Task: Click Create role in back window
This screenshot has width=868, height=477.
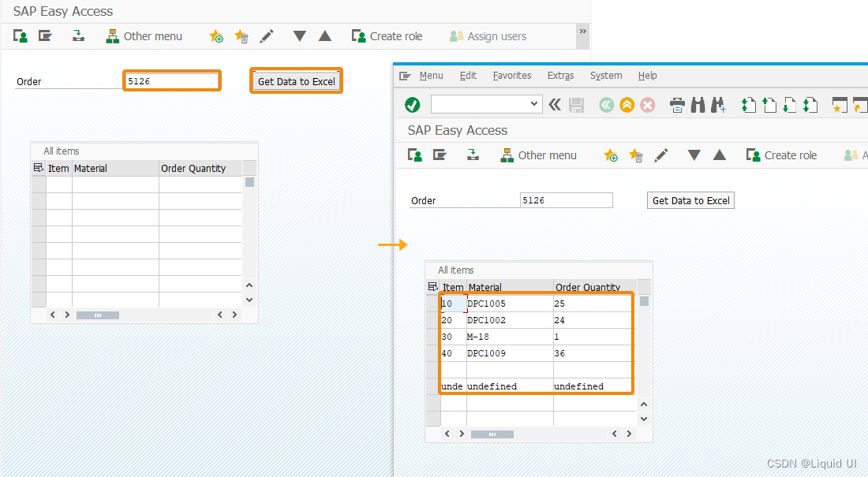Action: click(x=387, y=36)
